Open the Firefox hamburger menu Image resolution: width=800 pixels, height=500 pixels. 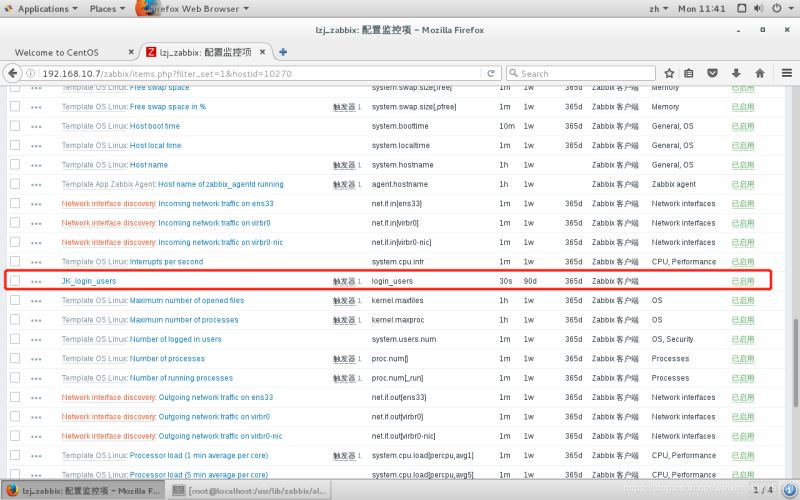[x=787, y=73]
